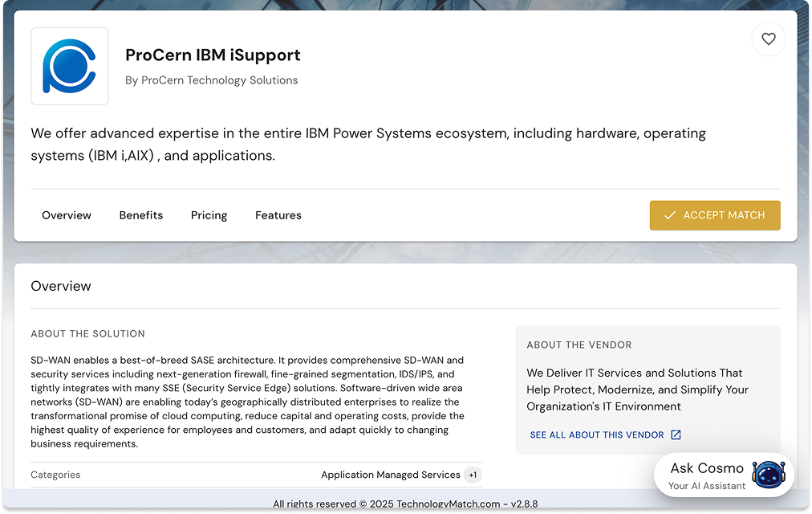Screen dimensions: 812x514
Task: Click the external link icon beside vendor link
Action: 676,434
